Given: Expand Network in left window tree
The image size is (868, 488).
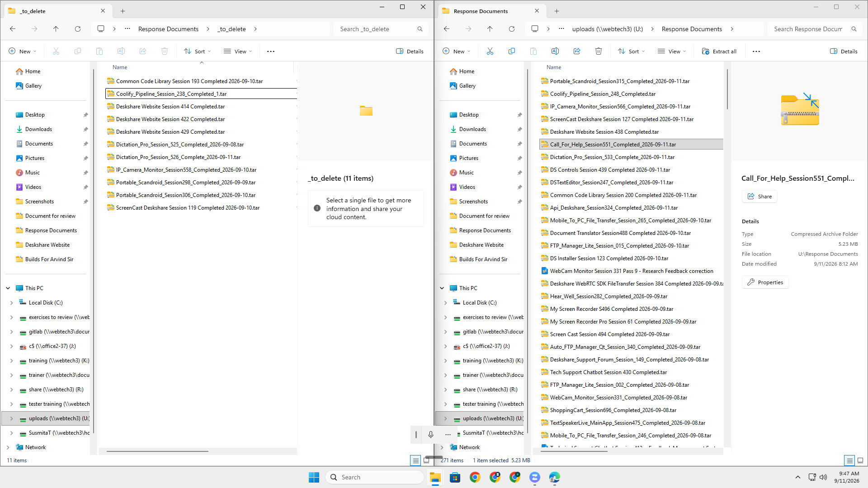Looking at the screenshot, I should click(8, 447).
